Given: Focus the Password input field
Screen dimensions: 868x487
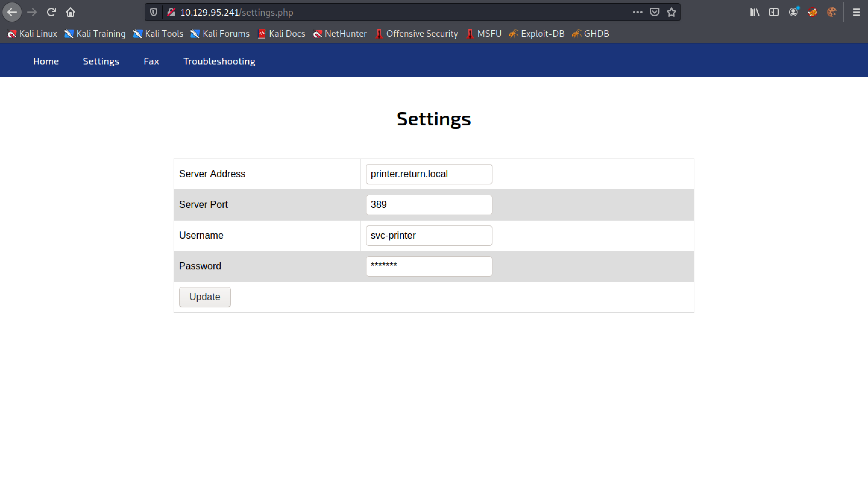Looking at the screenshot, I should coord(429,266).
